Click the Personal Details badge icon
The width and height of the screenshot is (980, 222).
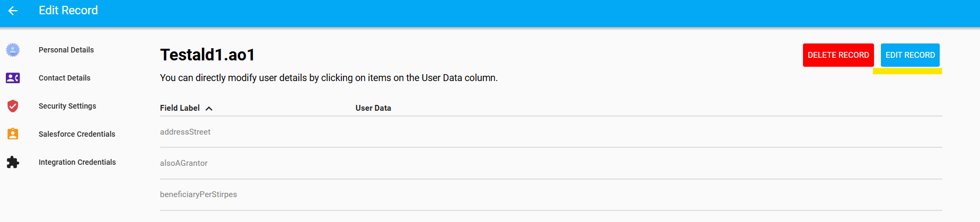(x=13, y=50)
